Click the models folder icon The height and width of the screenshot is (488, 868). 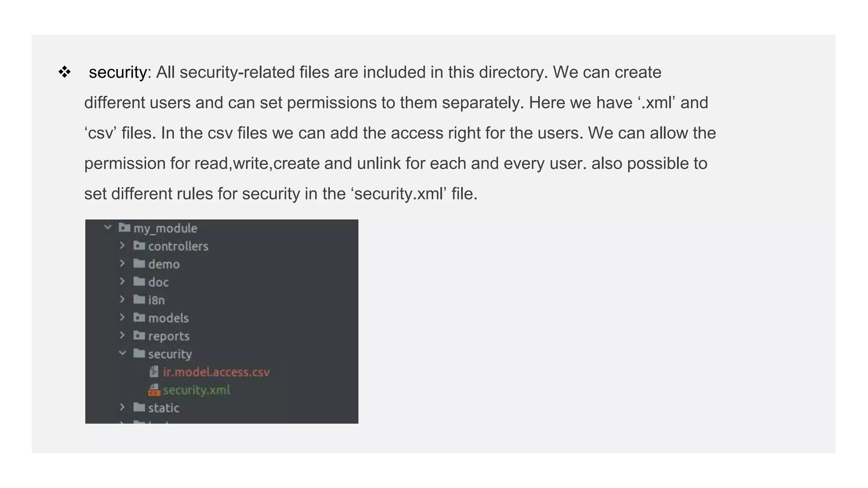[x=139, y=318]
